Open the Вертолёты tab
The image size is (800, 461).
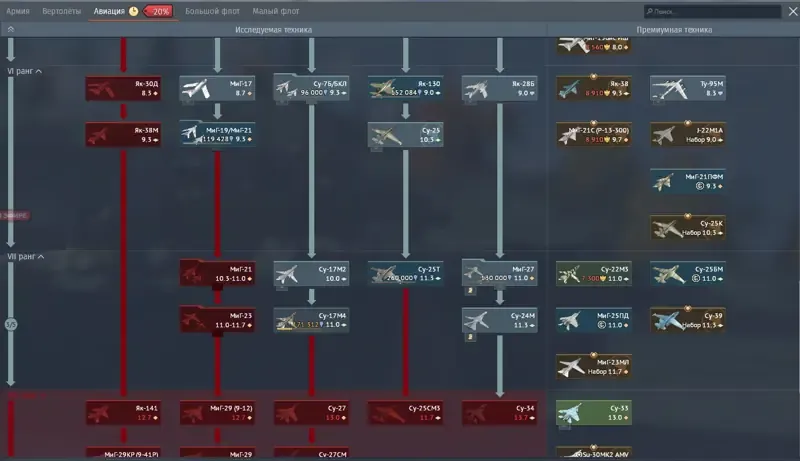(61, 11)
